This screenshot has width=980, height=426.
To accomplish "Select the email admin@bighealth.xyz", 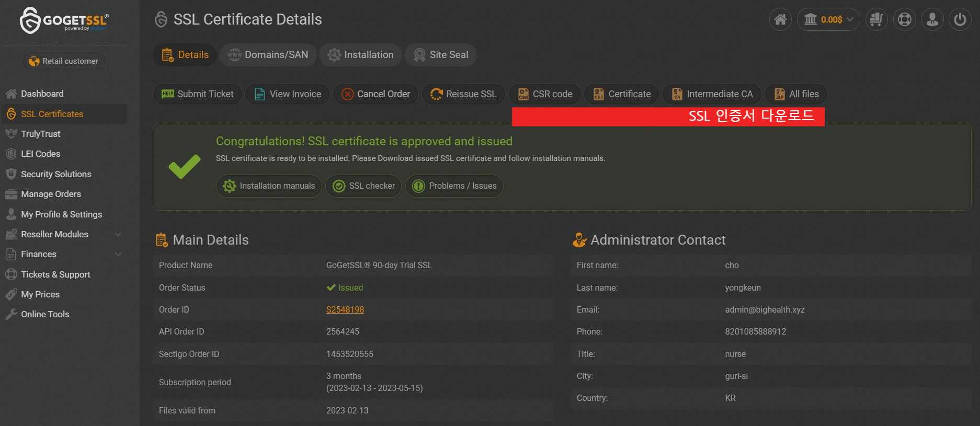I will (x=765, y=309).
